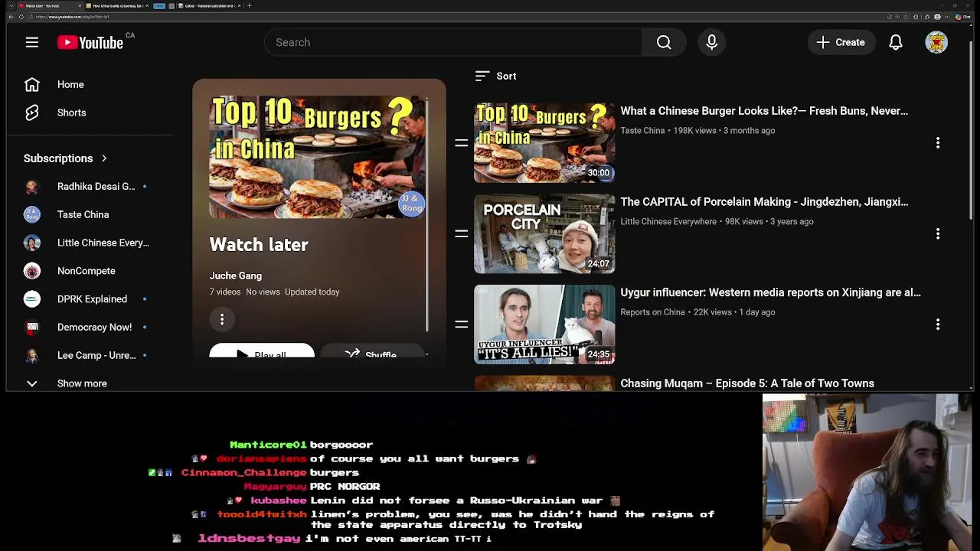Click 'Cinnamon_Challenge' chat username
The image size is (980, 551).
pyautogui.click(x=243, y=473)
